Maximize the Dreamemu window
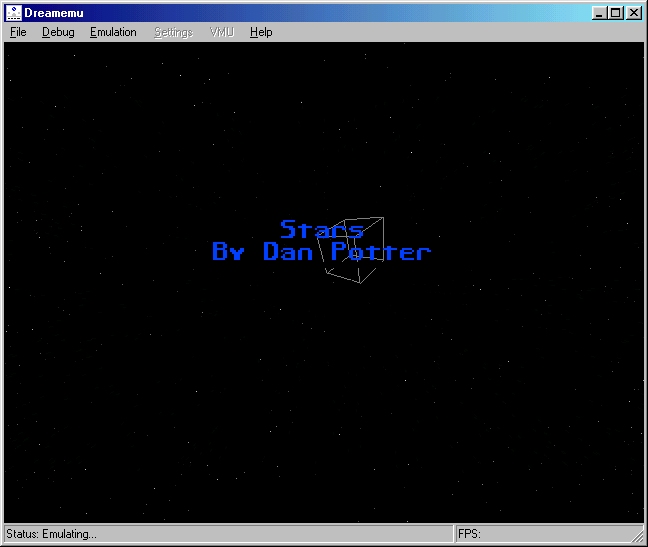 [616, 13]
